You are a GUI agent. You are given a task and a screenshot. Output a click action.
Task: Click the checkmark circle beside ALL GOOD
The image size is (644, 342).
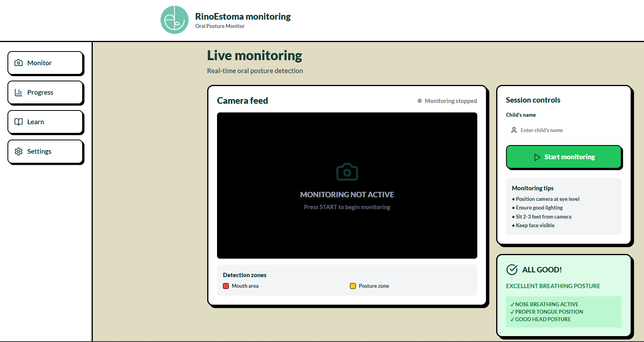(x=512, y=270)
